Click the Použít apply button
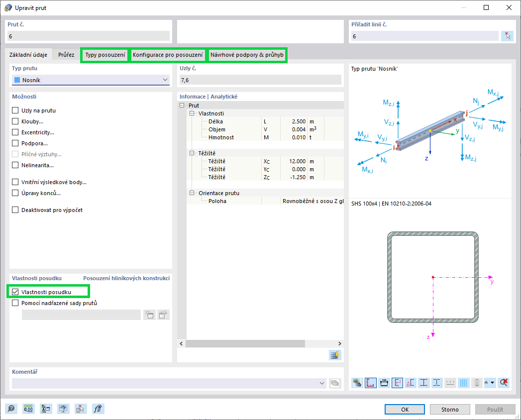521x420 pixels. click(x=495, y=410)
